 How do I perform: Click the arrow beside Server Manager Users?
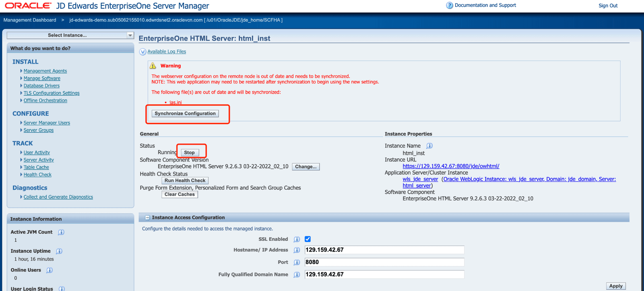[x=21, y=123]
